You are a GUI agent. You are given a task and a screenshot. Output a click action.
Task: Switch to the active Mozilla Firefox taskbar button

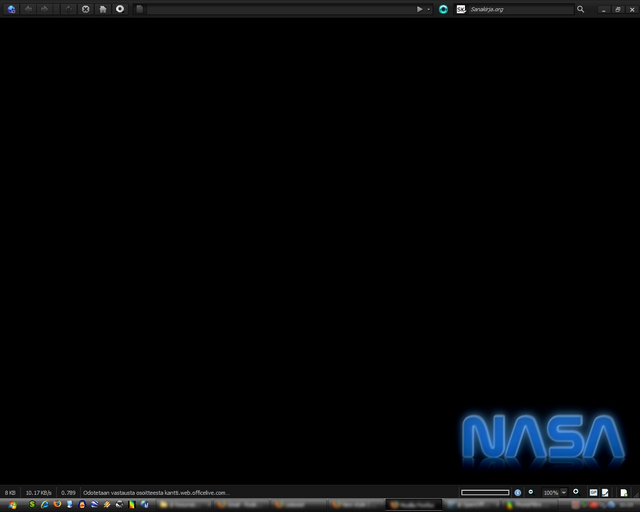pos(414,505)
